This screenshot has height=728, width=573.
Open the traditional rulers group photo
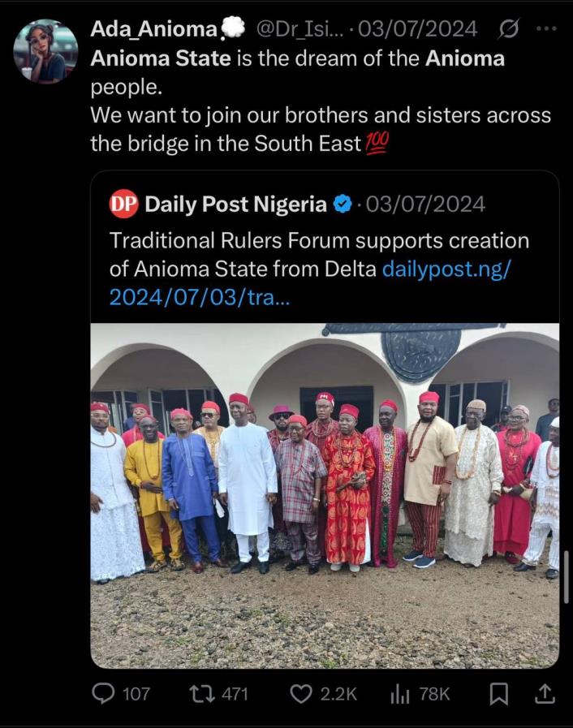point(325,495)
